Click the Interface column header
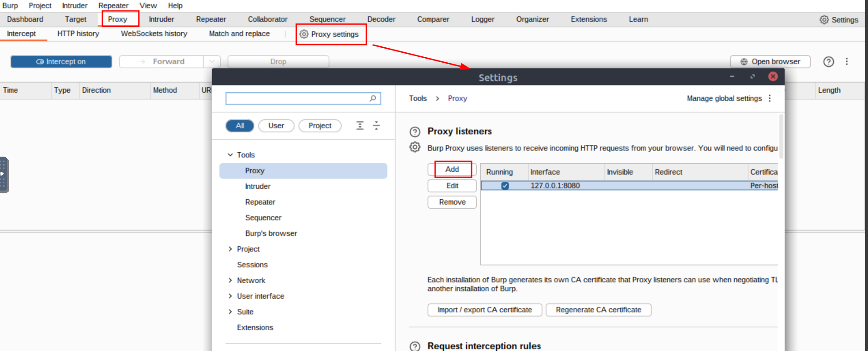 [566, 172]
